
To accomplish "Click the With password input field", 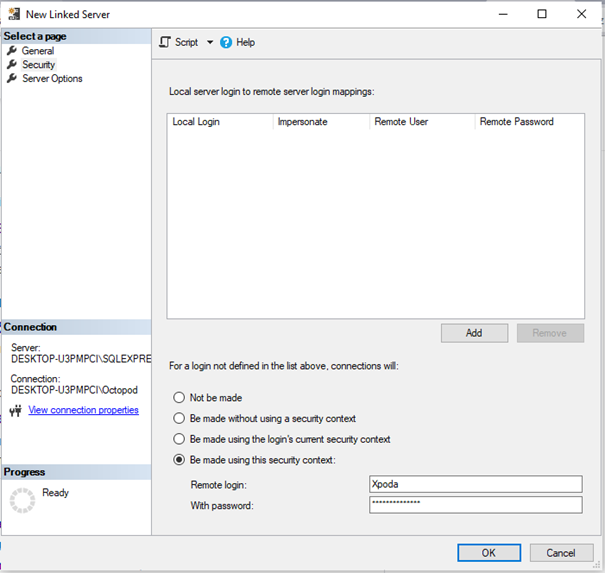I will [476, 505].
